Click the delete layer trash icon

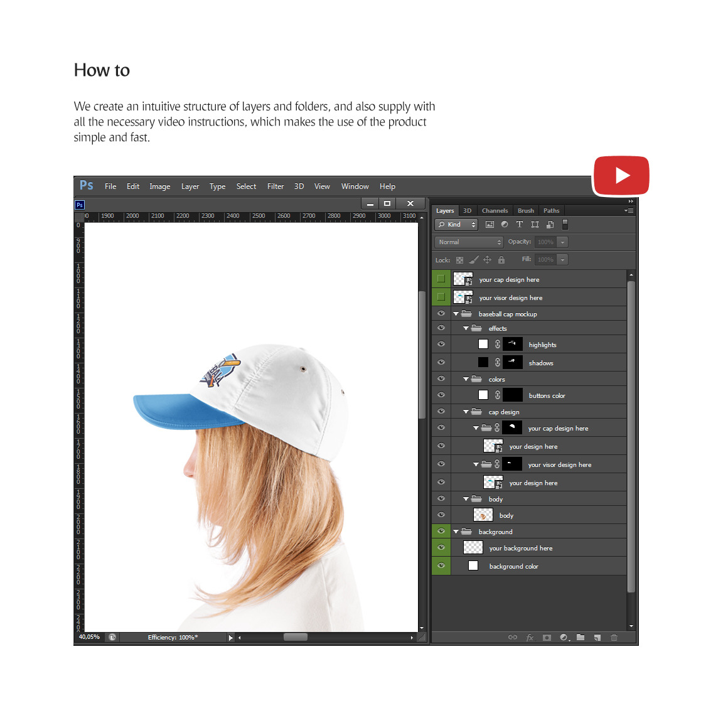click(614, 638)
